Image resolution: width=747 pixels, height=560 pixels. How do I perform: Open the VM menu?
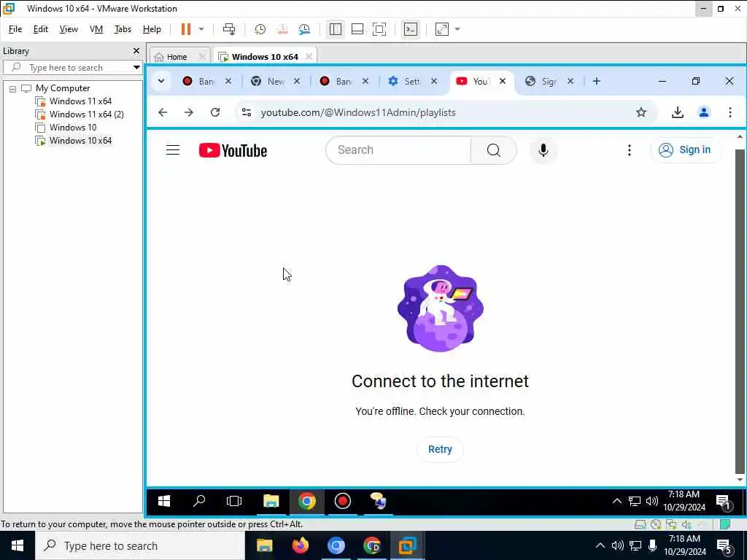(96, 29)
